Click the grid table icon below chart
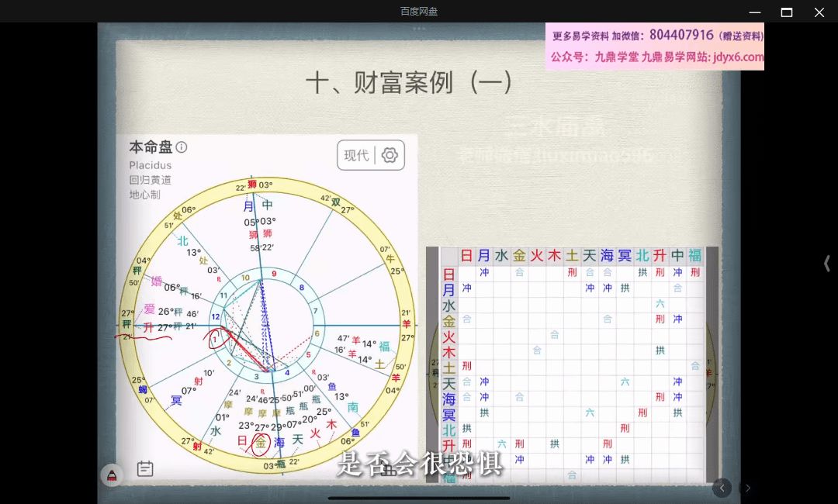Viewport: 838px width, 504px height. click(x=389, y=468)
